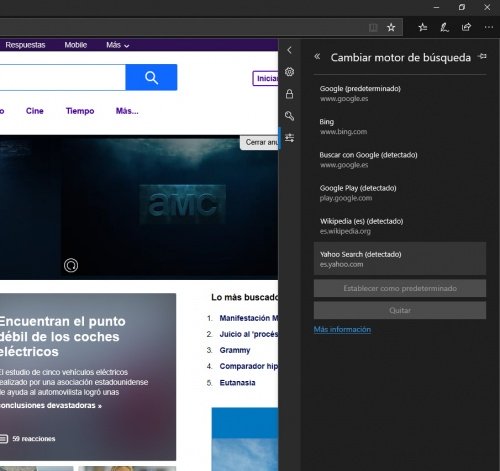The height and width of the screenshot is (471, 500).
Task: Expand the Más dropdown in top bar
Action: (x=117, y=45)
